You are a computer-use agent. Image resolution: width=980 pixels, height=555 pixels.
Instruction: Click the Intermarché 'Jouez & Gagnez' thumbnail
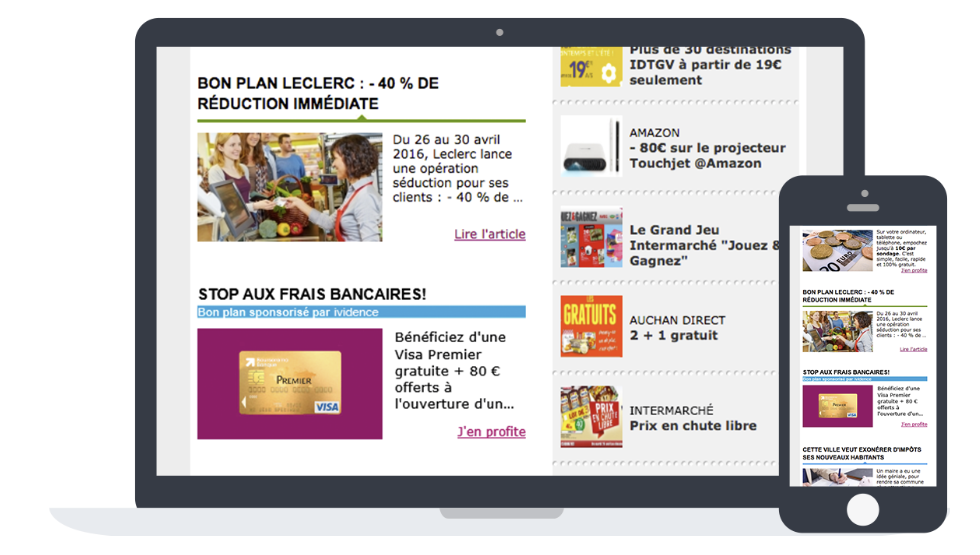(591, 237)
